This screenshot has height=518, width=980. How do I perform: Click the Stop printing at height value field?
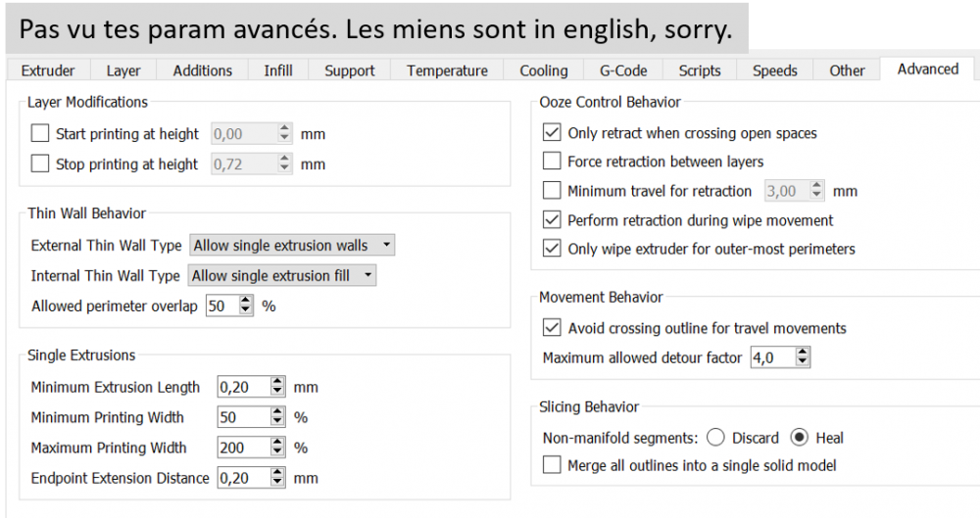244,164
